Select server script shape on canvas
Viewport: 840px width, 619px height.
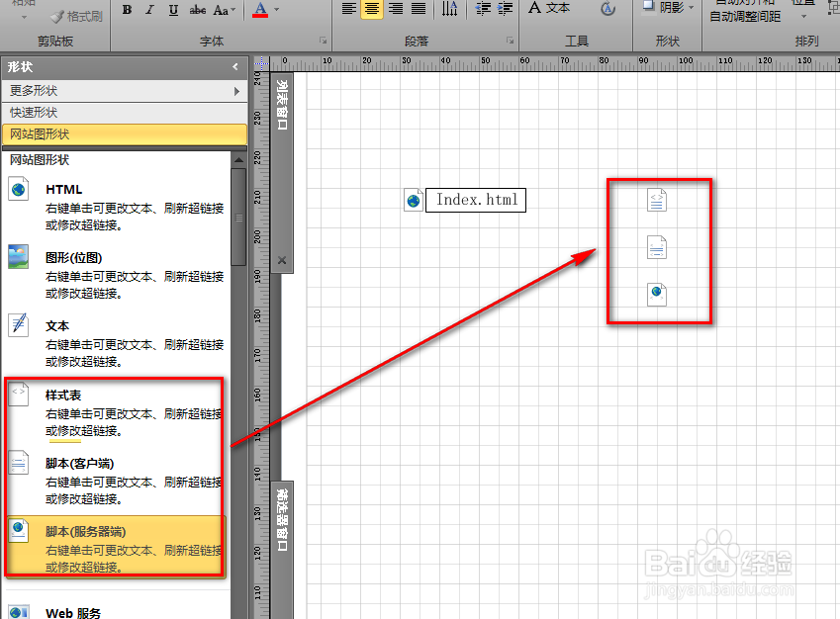pos(657,294)
